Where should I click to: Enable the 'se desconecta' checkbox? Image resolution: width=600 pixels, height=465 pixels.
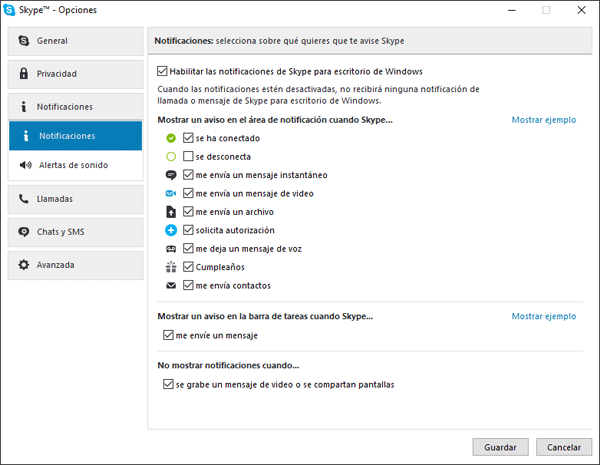pos(188,157)
